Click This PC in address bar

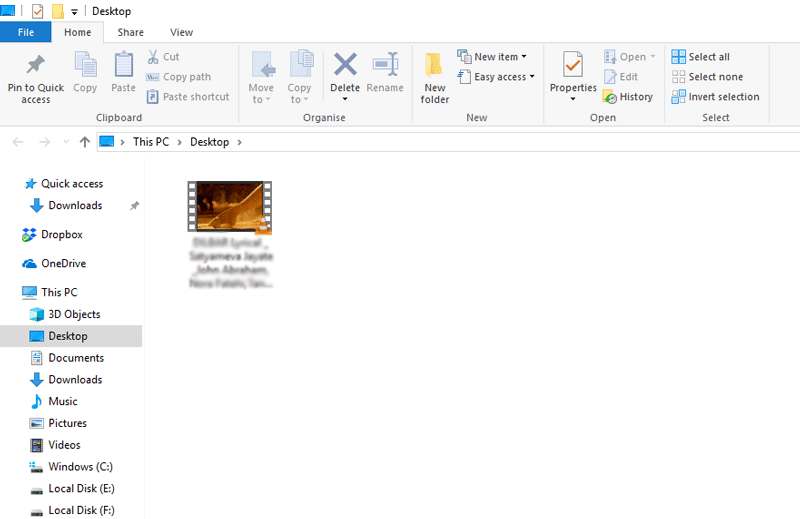click(151, 142)
